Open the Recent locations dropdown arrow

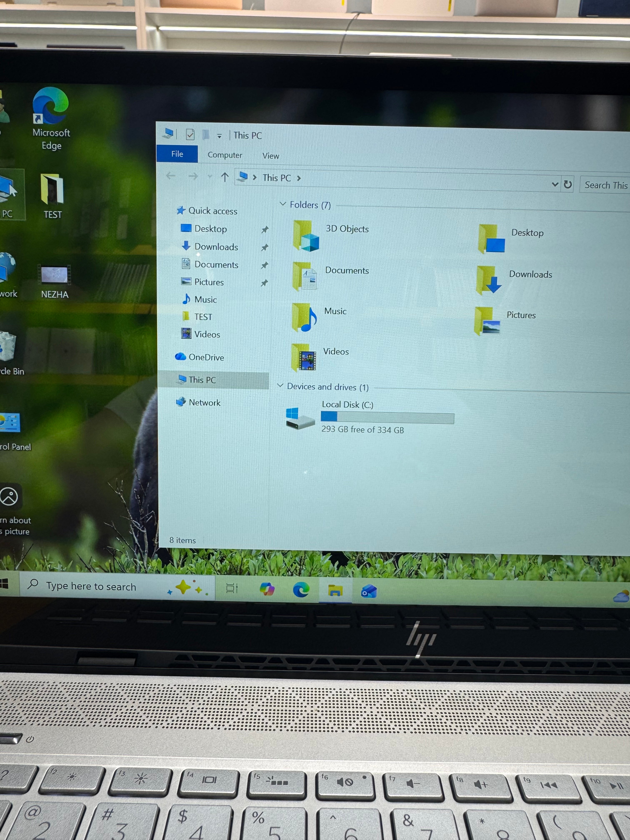(210, 177)
